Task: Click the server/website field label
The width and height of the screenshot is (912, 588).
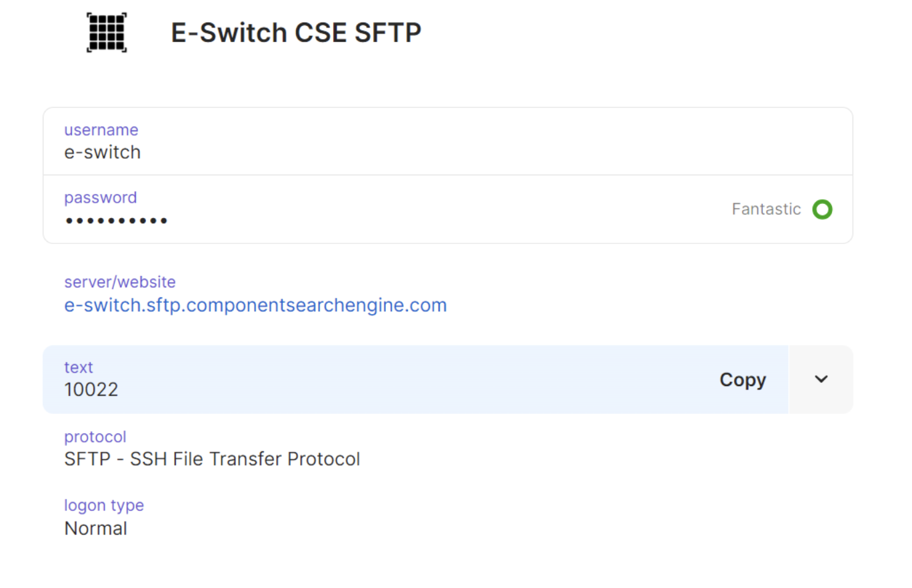Action: 119,282
